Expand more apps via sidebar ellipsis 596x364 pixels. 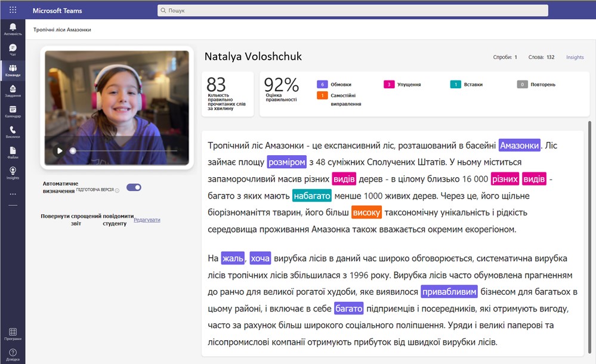13,194
